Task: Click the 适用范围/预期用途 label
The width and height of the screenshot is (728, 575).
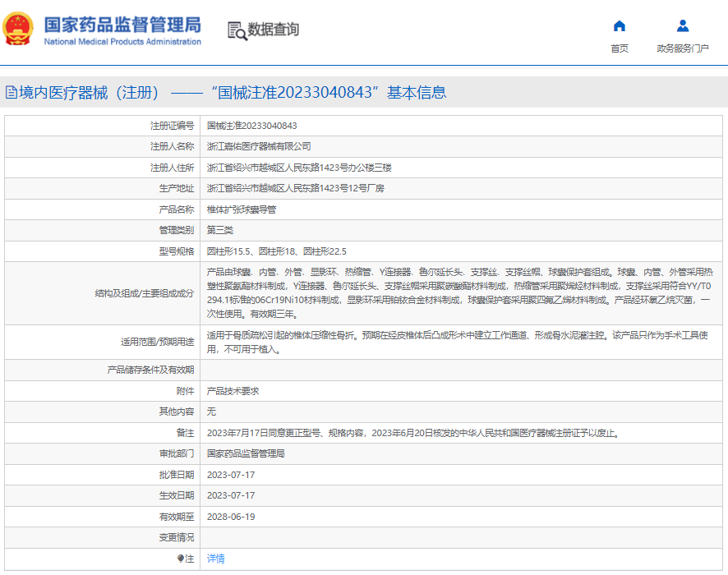Action: tap(158, 342)
